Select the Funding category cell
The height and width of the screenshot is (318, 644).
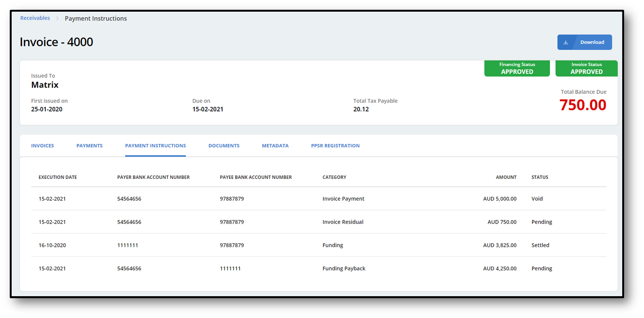pyautogui.click(x=333, y=245)
